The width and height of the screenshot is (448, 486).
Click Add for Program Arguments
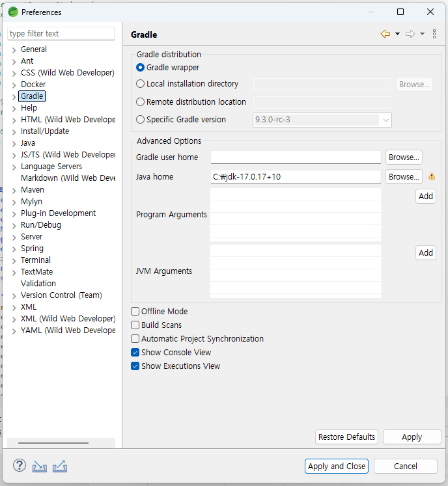point(426,196)
